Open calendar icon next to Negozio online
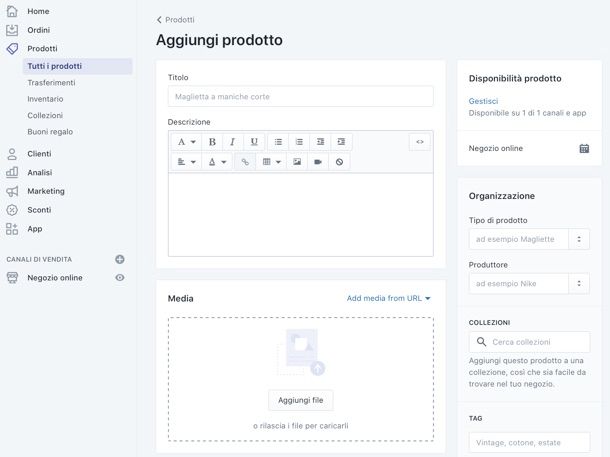Screen dimensions: 610x457 click(584, 148)
